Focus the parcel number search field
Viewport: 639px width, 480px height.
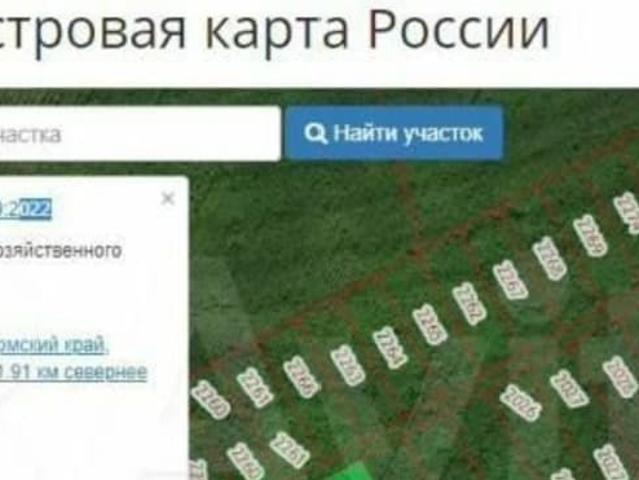coord(139,134)
